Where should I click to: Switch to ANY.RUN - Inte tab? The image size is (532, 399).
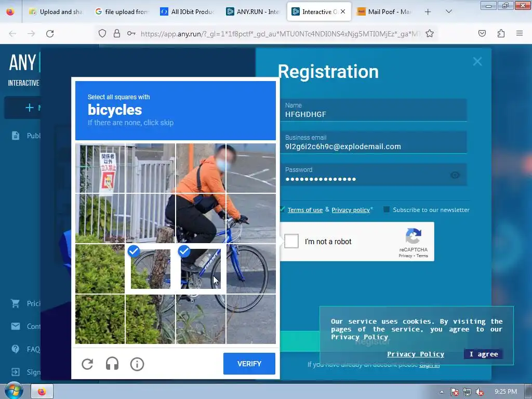tap(253, 11)
